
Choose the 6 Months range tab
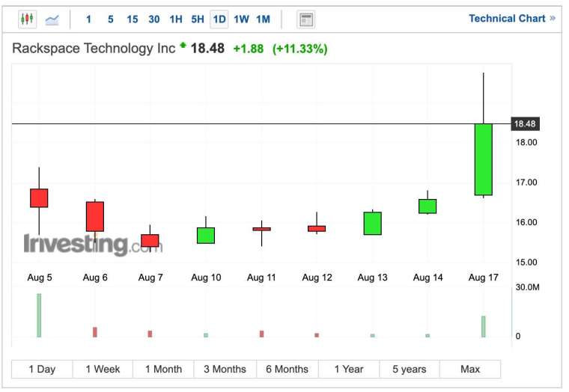click(x=287, y=369)
